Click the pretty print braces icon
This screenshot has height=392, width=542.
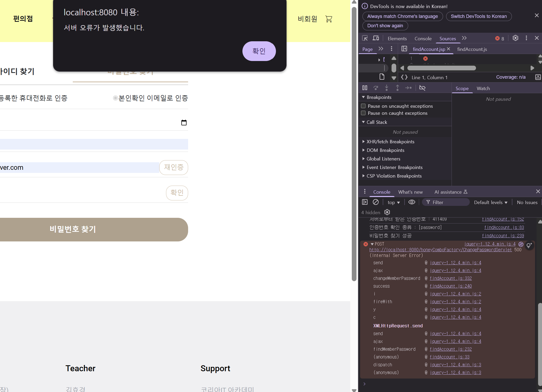click(x=404, y=77)
